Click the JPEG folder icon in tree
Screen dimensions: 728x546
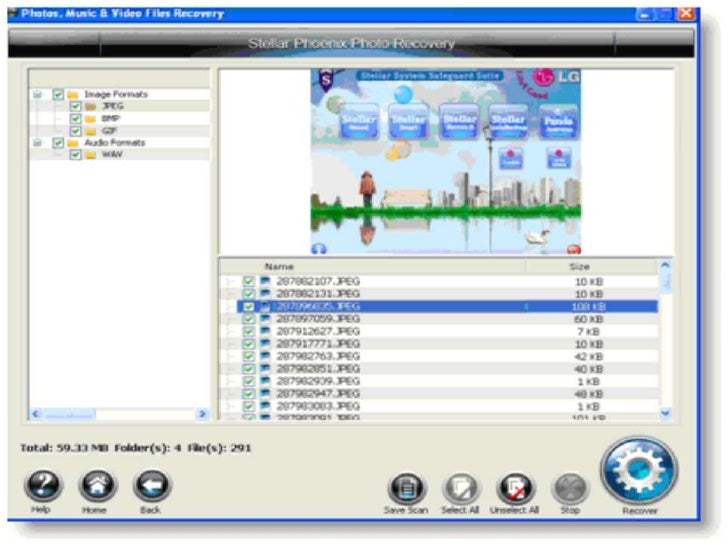(91, 107)
